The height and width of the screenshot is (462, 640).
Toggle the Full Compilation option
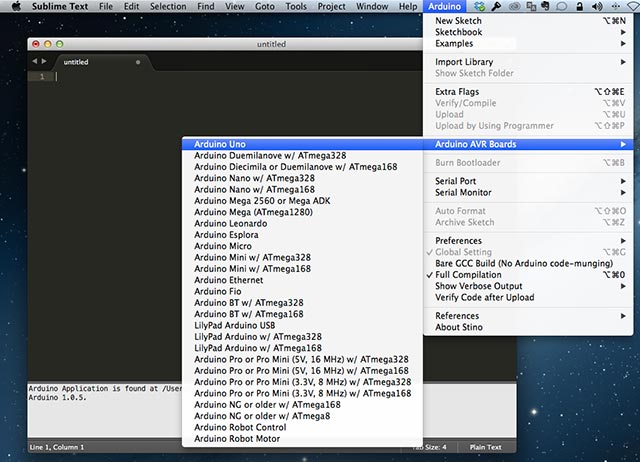(468, 274)
